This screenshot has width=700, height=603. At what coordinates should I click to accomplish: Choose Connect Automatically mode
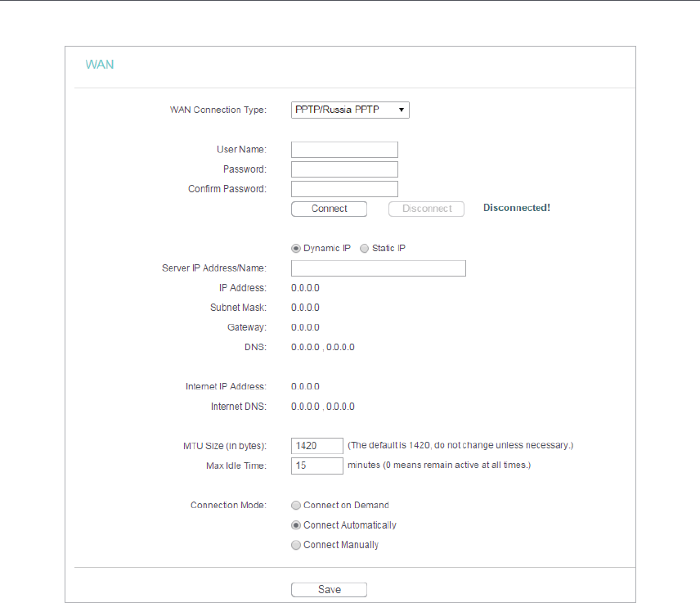[295, 525]
